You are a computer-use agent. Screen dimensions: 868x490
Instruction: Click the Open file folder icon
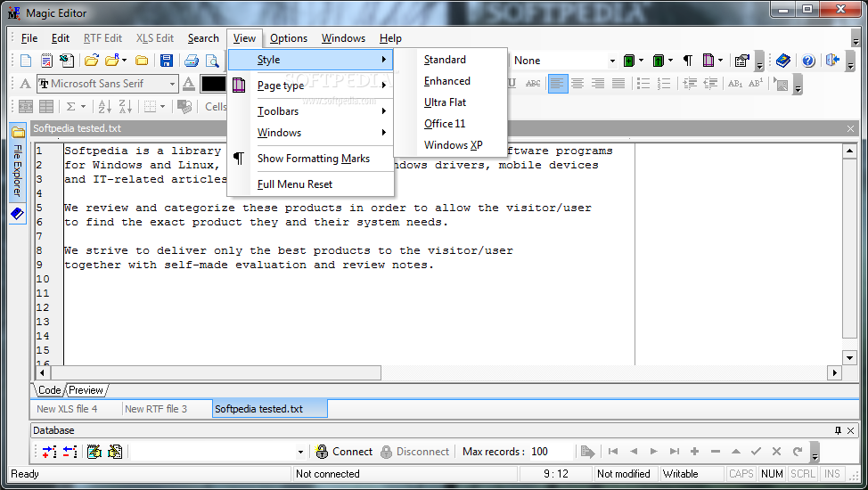[x=92, y=61]
